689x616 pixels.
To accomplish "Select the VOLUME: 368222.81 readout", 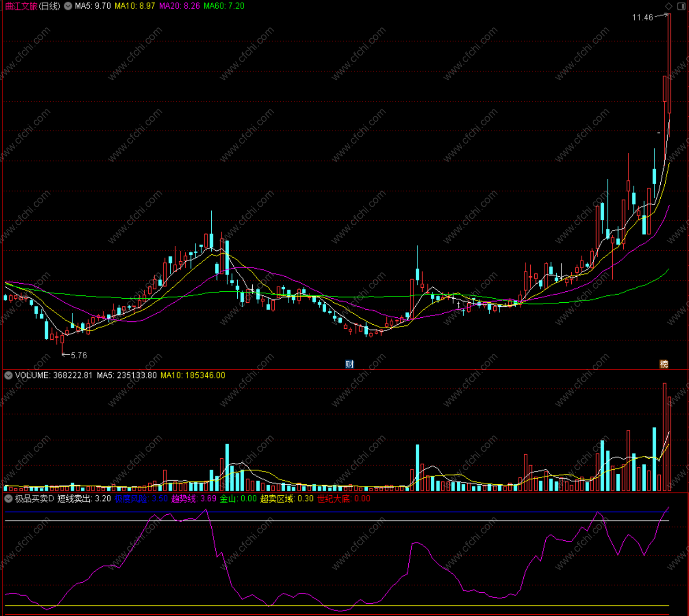I will tap(54, 375).
